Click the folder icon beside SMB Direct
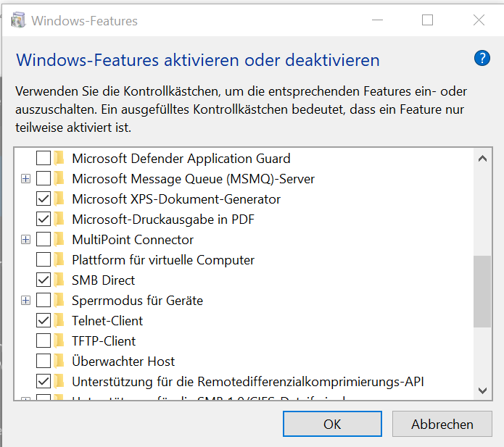The height and width of the screenshot is (447, 504). 59,280
